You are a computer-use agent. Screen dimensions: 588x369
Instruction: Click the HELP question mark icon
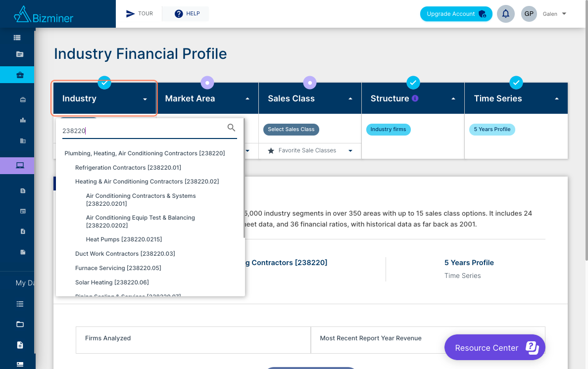coord(179,14)
